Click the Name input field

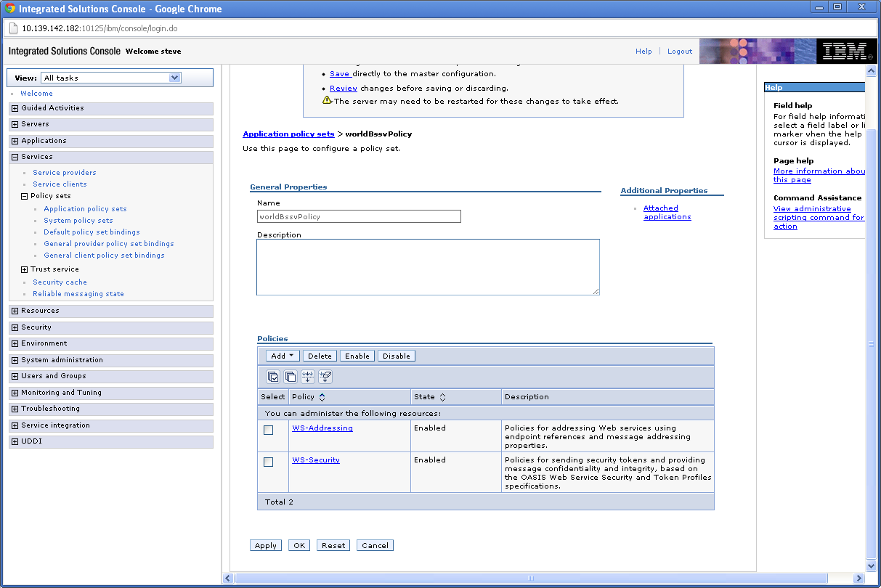[359, 216]
